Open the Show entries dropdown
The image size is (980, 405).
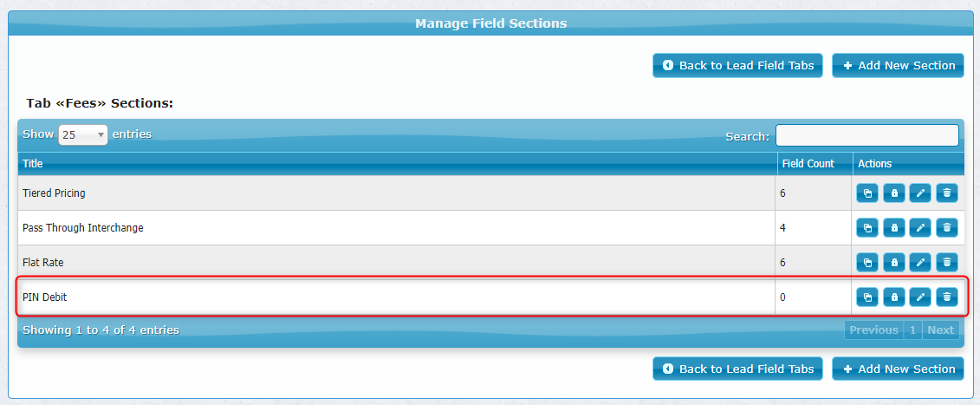coord(83,134)
